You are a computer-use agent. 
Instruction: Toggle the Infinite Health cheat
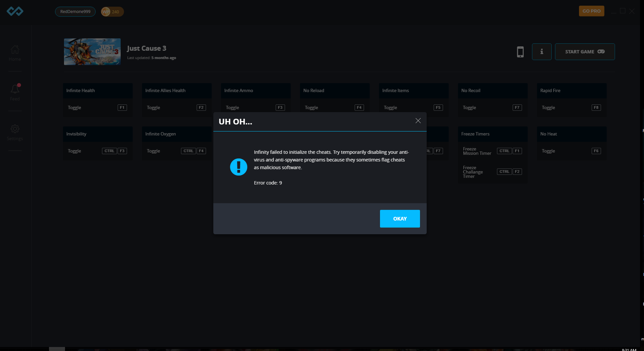(74, 107)
